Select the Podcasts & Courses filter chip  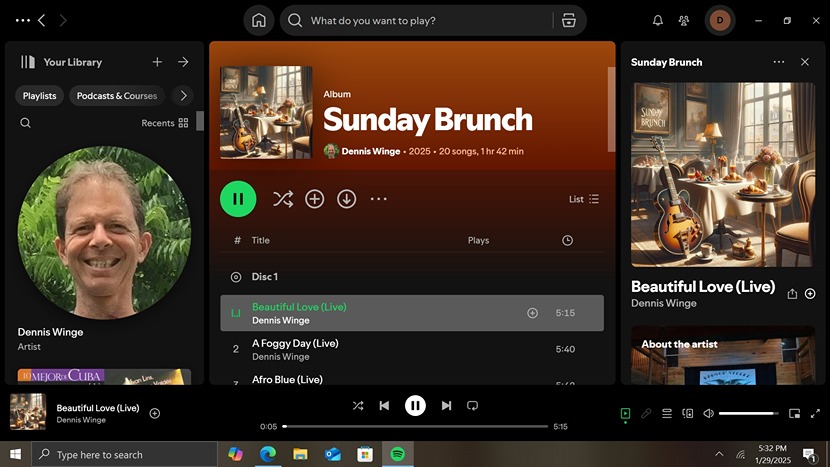[117, 96]
